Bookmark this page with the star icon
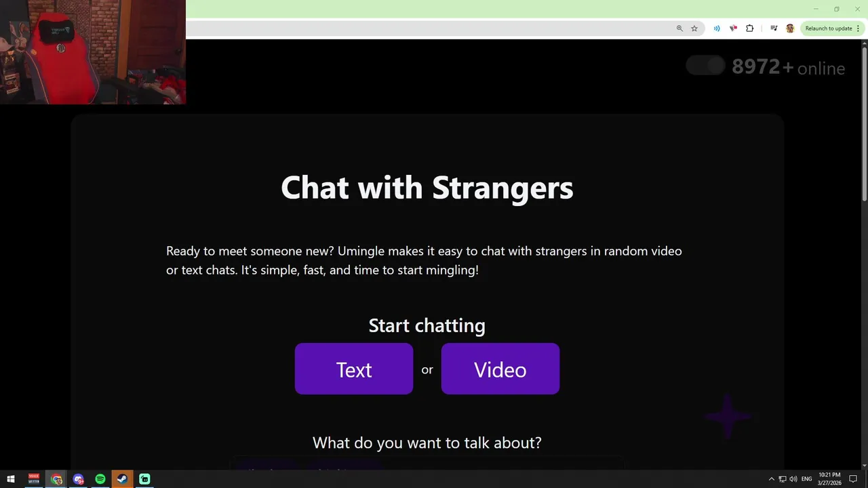 tap(694, 28)
